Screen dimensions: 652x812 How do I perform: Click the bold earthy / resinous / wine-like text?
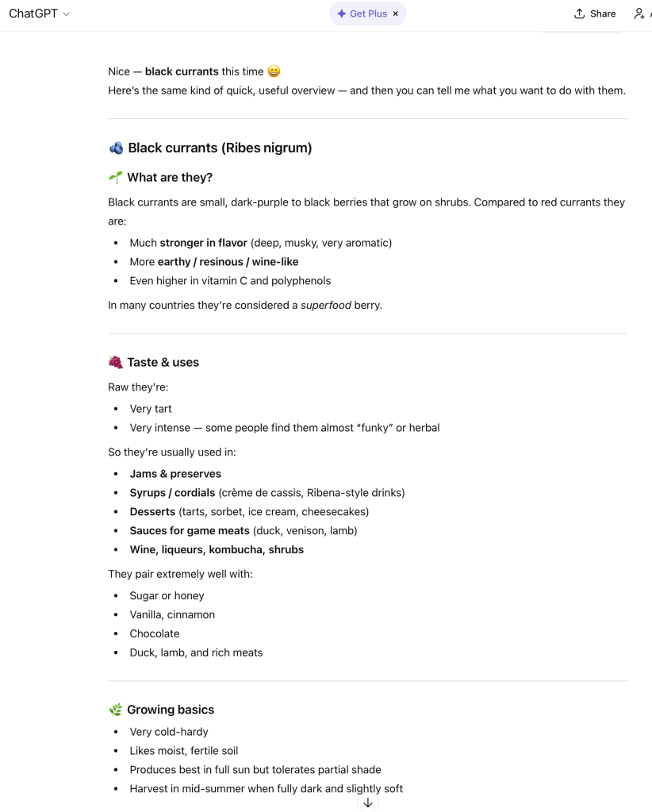coord(228,262)
